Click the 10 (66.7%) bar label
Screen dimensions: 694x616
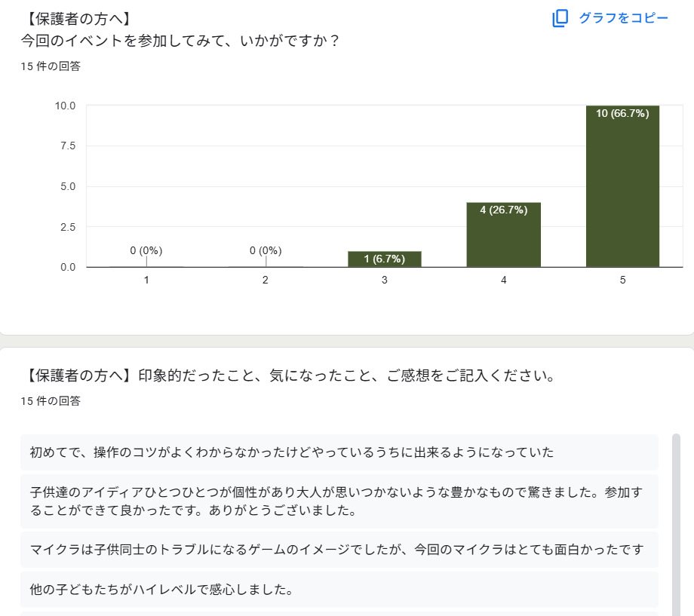tap(622, 113)
